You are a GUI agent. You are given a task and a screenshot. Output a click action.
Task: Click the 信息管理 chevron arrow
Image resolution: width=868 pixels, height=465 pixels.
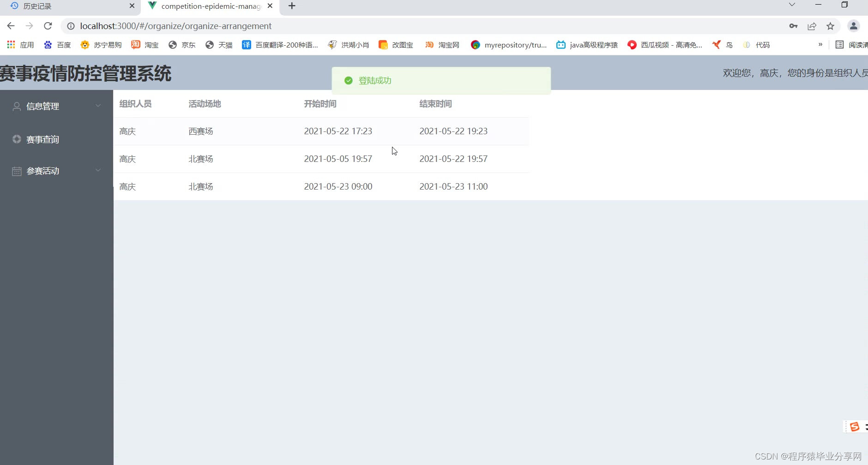coord(98,106)
